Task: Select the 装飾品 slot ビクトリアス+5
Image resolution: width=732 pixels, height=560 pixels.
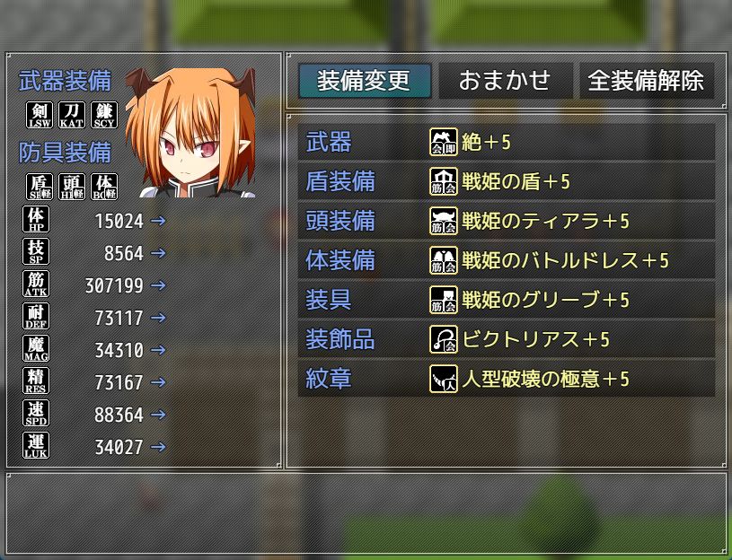Action: (x=507, y=339)
